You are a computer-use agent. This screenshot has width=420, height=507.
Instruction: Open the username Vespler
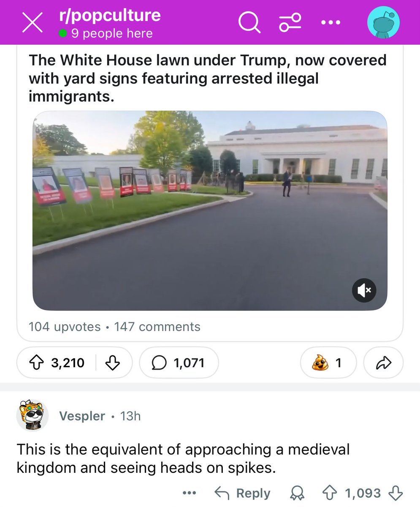[x=82, y=416]
